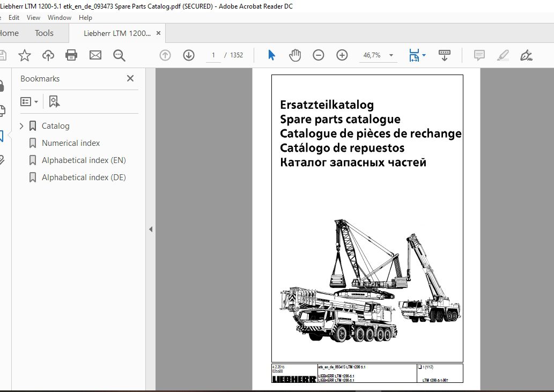This screenshot has width=554, height=392.
Task: Open the zoom level dropdown
Action: pos(391,55)
